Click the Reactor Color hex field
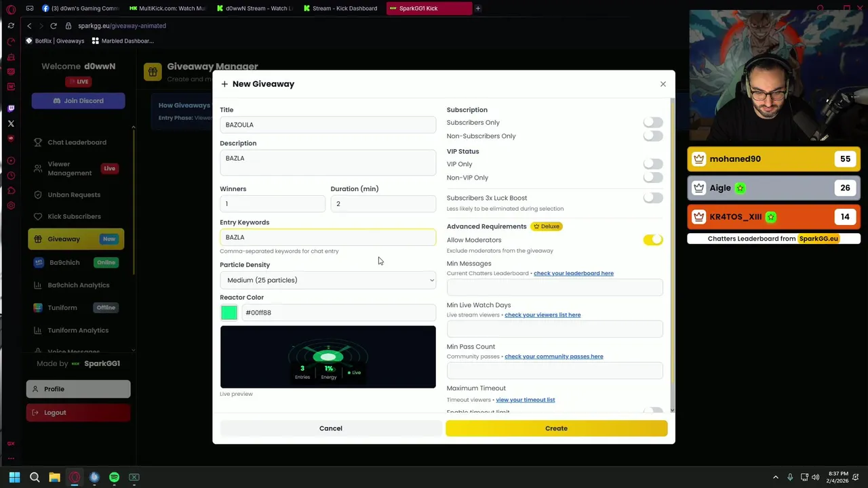Viewport: 868px width, 488px height. click(x=338, y=312)
